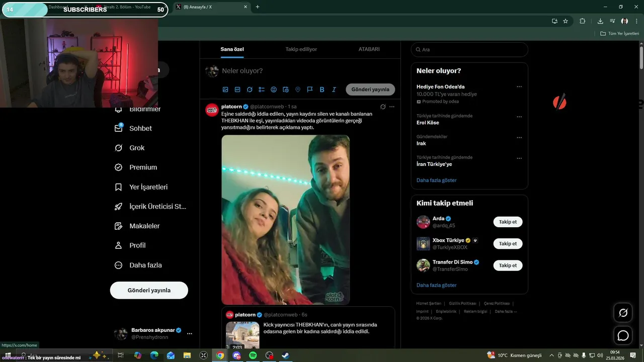Play the quoted post's 2:03 video thumbnail
The width and height of the screenshot is (644, 362).
(243, 335)
